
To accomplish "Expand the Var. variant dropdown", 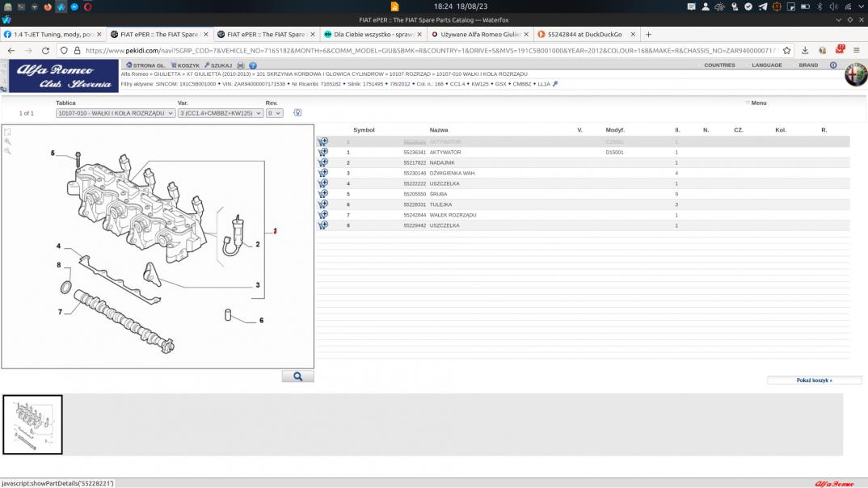I will (x=221, y=113).
